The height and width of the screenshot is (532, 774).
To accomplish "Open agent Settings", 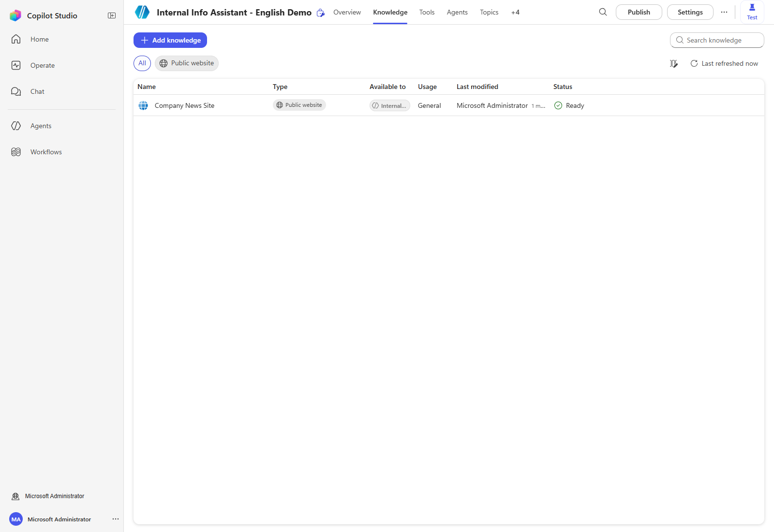I will coord(690,12).
